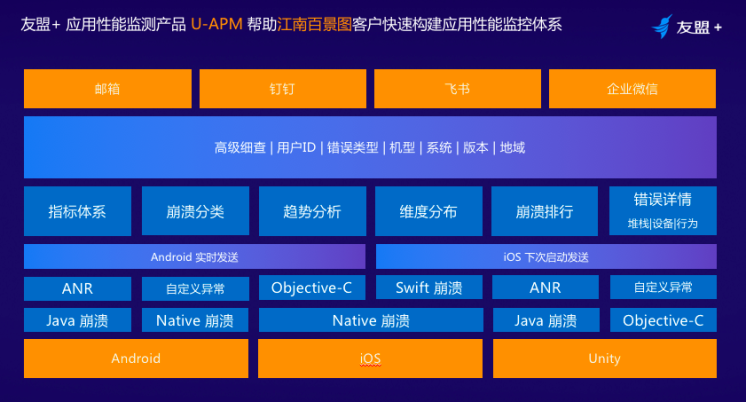Image resolution: width=746 pixels, height=402 pixels.
Task: Select the iOS 下次启动发送 bar
Action: click(x=546, y=257)
